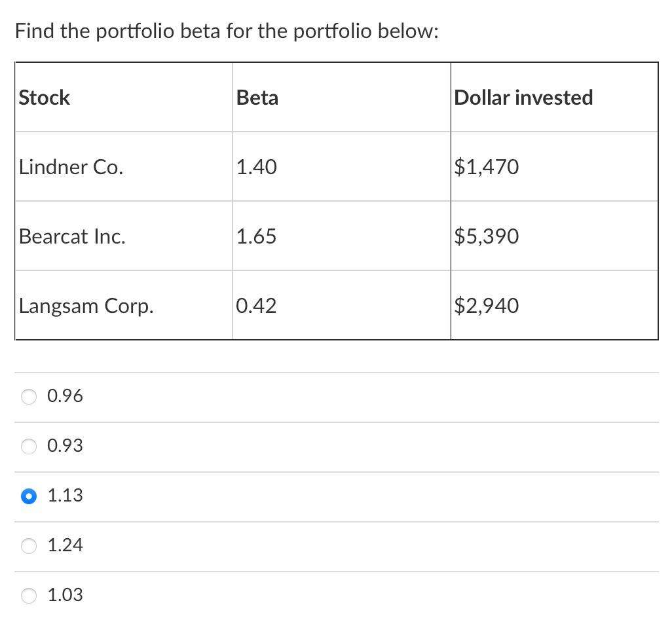This screenshot has height=639, width=672.
Task: Click the $1,470 dollar value cell
Action: tap(487, 167)
